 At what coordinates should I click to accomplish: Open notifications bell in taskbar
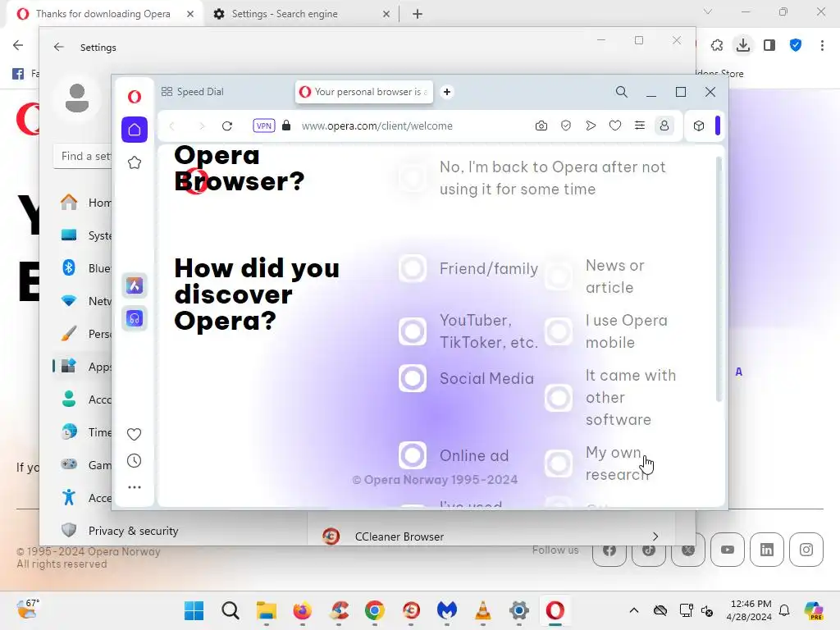click(784, 610)
